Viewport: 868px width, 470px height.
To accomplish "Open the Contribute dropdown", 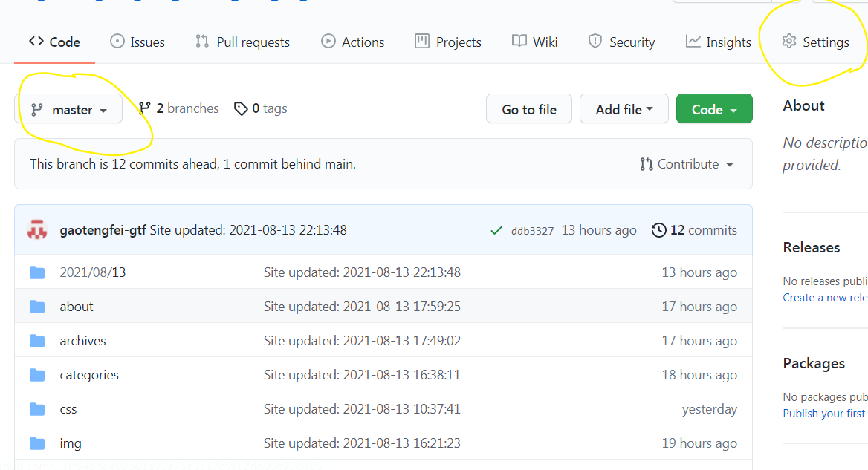I will pyautogui.click(x=687, y=164).
